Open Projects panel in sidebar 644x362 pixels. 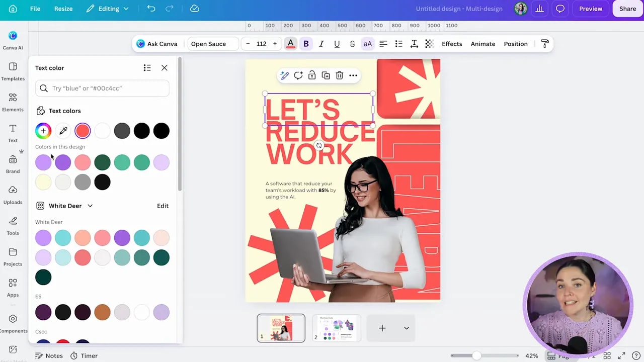tap(13, 257)
